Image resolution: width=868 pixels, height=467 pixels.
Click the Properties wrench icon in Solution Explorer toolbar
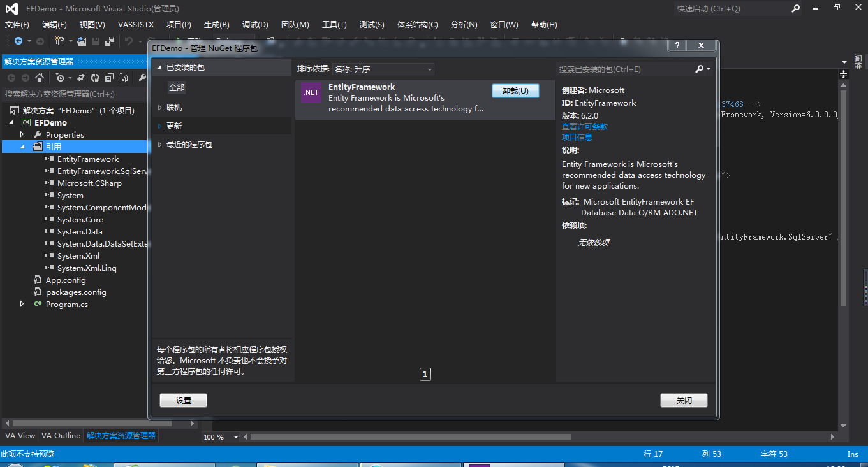pos(142,78)
